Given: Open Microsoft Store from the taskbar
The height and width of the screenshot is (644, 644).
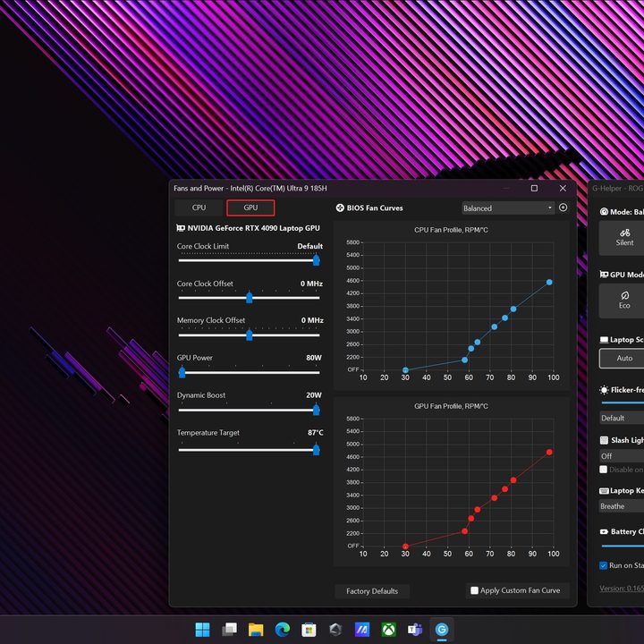Looking at the screenshot, I should [x=309, y=629].
